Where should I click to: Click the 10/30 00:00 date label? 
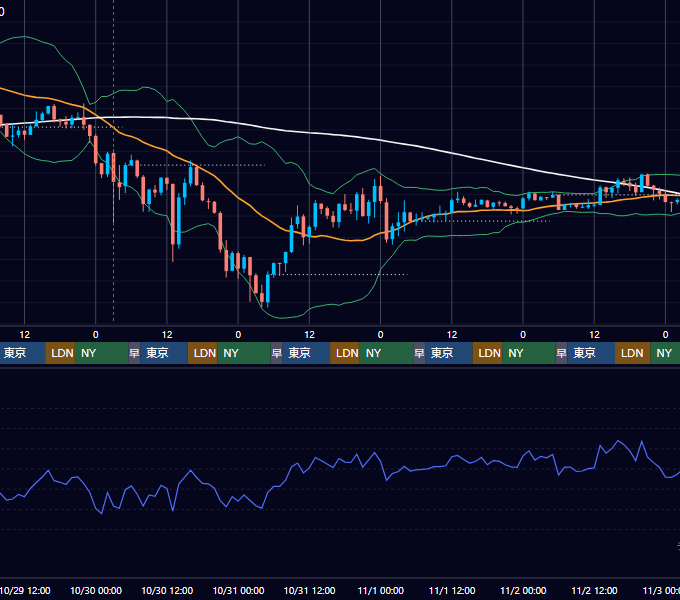click(x=96, y=590)
